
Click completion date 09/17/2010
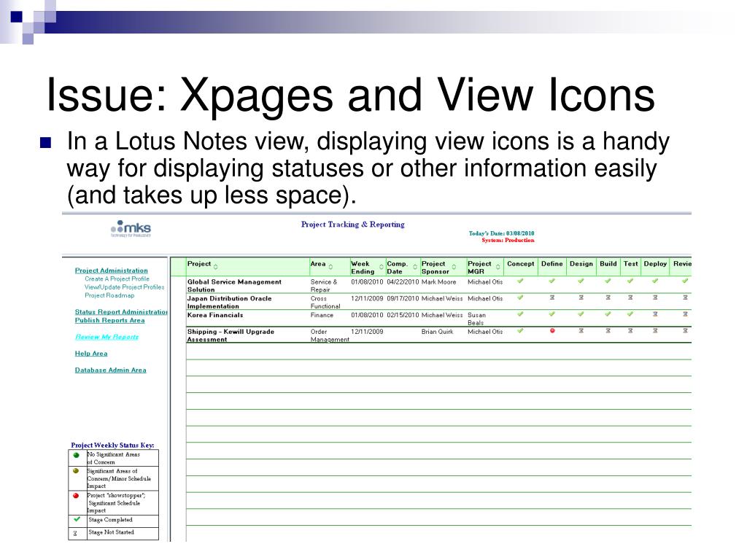tap(403, 298)
